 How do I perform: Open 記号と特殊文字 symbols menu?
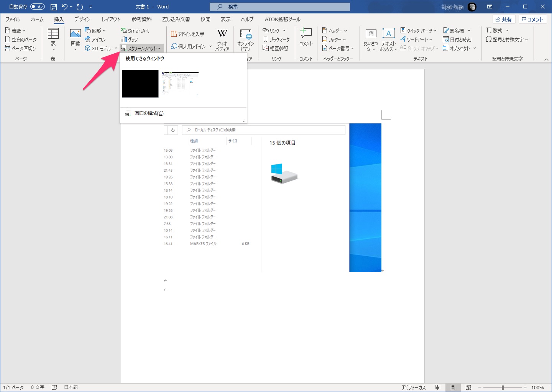(x=507, y=39)
